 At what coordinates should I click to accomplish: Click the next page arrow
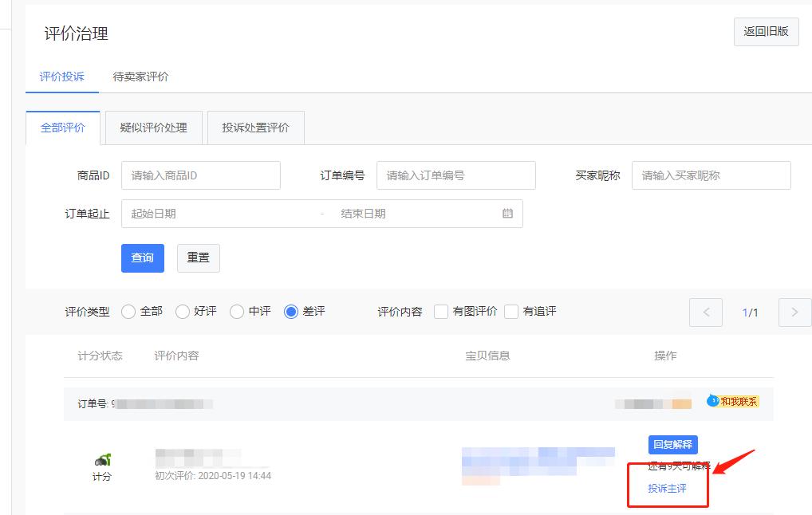(794, 312)
